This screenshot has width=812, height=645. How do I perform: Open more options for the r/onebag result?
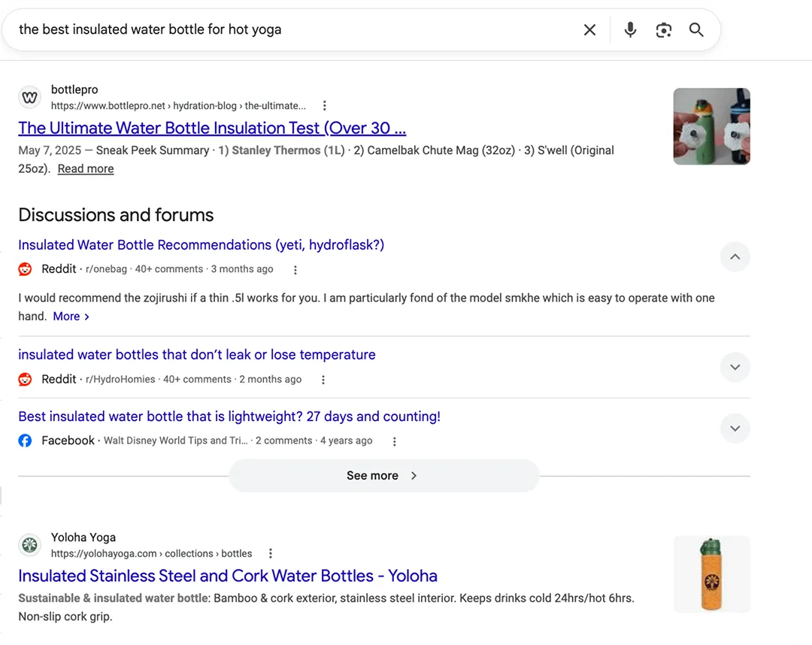pyautogui.click(x=295, y=270)
